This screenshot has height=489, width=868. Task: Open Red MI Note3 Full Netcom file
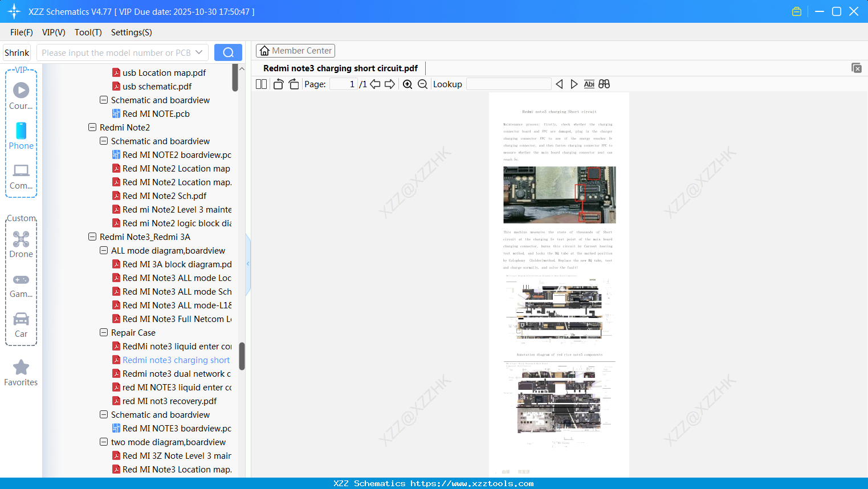click(x=172, y=319)
